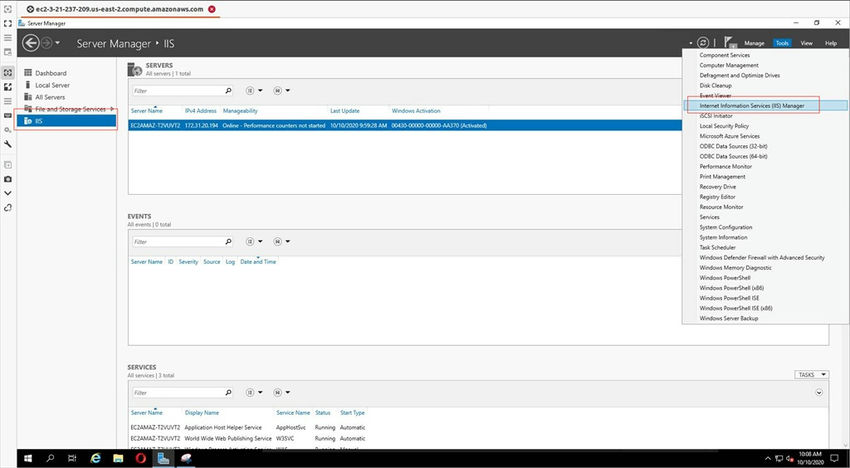Select the Application Host Helper Service row

[x=248, y=427]
